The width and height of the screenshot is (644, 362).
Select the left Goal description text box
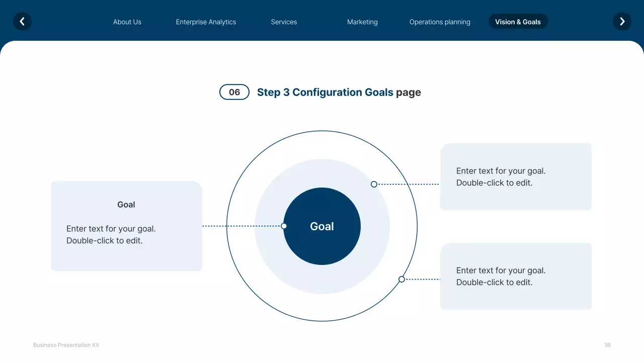[126, 226]
